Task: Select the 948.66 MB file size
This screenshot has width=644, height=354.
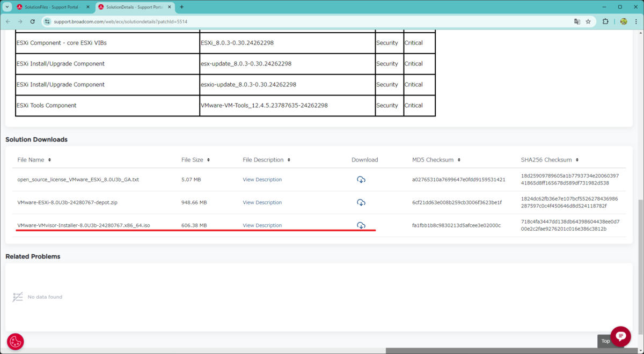Action: tap(194, 203)
